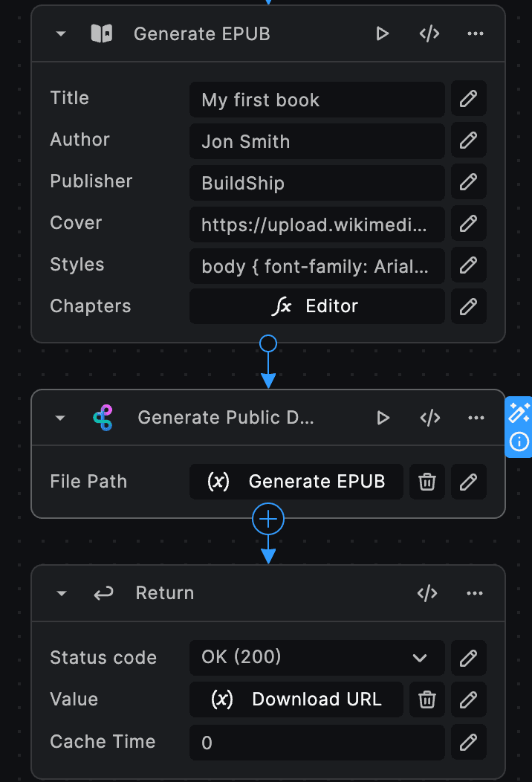Remove the Download URL value
The width and height of the screenshot is (532, 782).
427,699
